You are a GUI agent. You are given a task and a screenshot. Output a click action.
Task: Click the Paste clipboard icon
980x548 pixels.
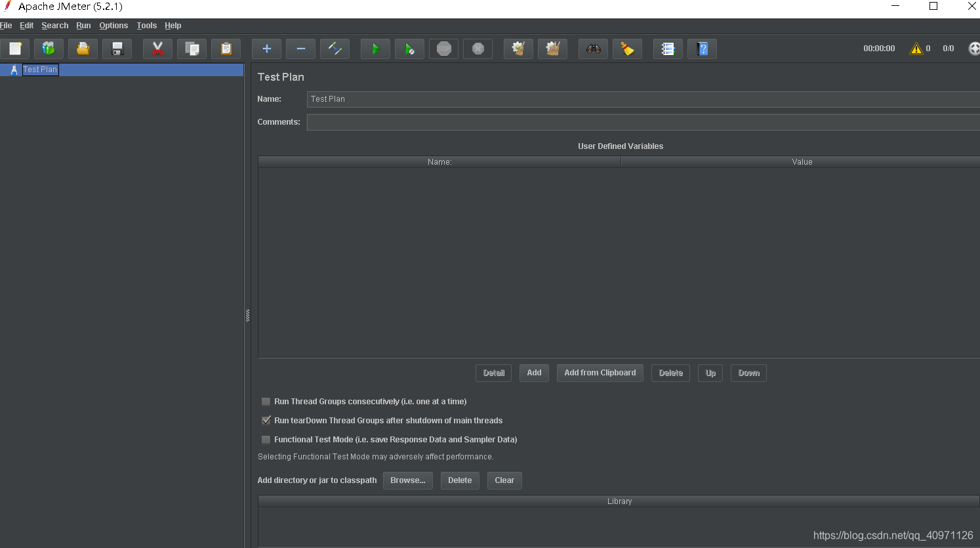tap(226, 49)
